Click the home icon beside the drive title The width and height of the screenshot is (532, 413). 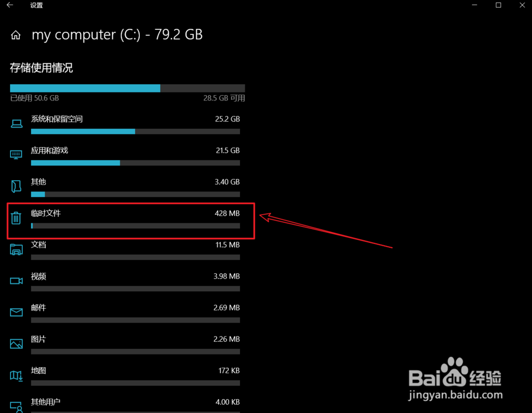[x=16, y=36]
